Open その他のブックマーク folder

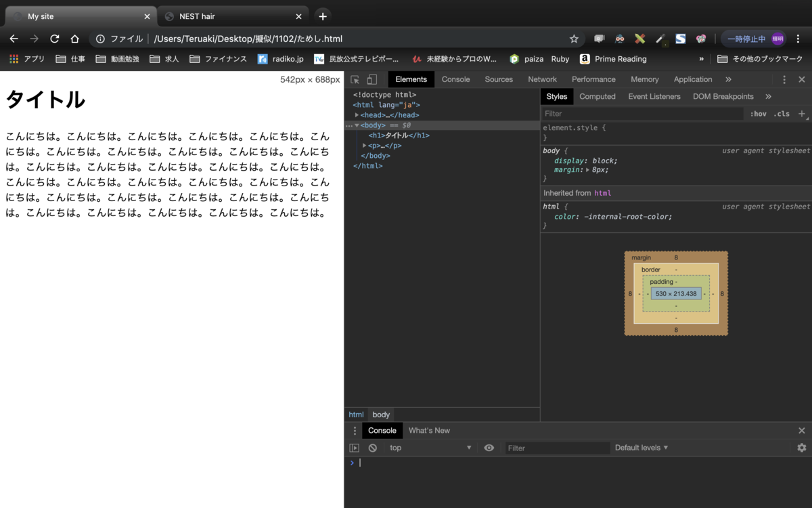coord(760,59)
